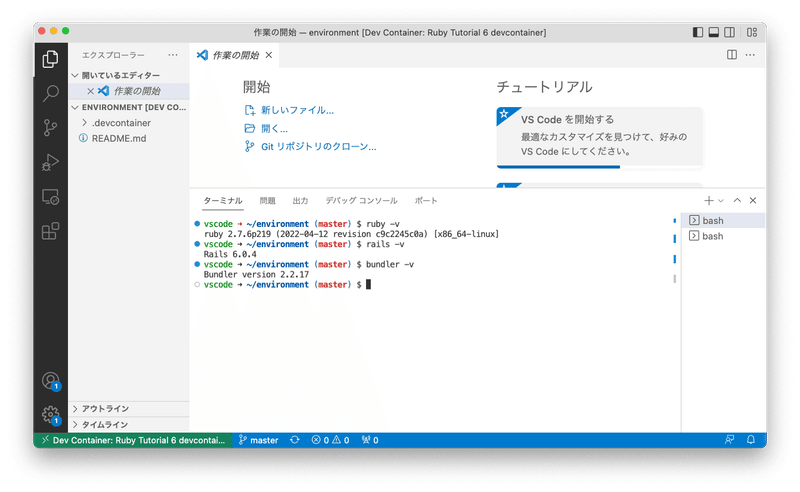Open the Accounts menu icon

pyautogui.click(x=51, y=381)
